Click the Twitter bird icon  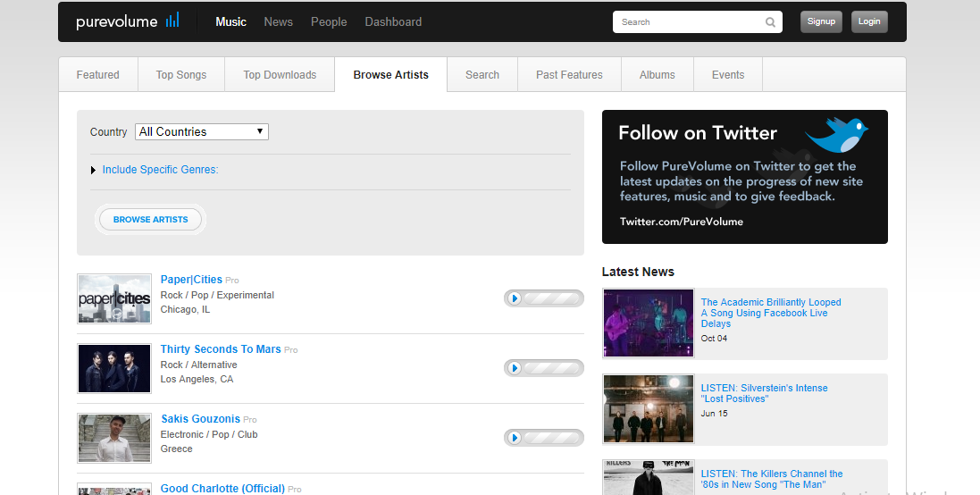click(837, 134)
